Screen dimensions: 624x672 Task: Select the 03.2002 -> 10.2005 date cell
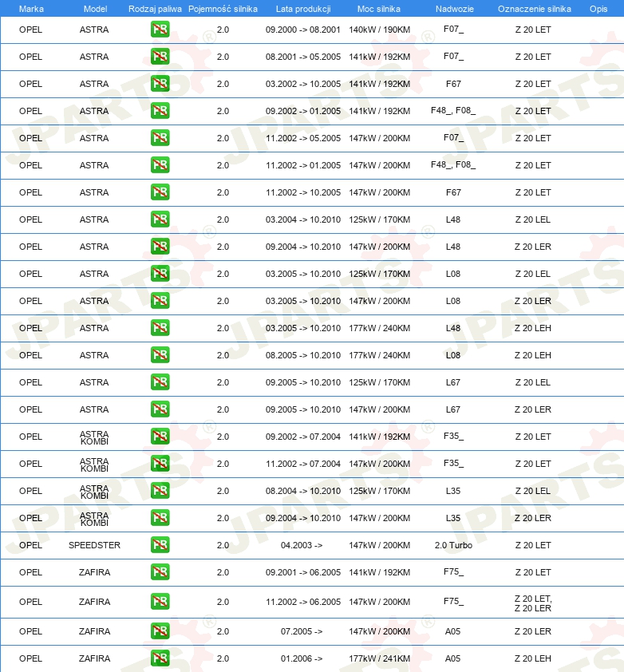[303, 84]
